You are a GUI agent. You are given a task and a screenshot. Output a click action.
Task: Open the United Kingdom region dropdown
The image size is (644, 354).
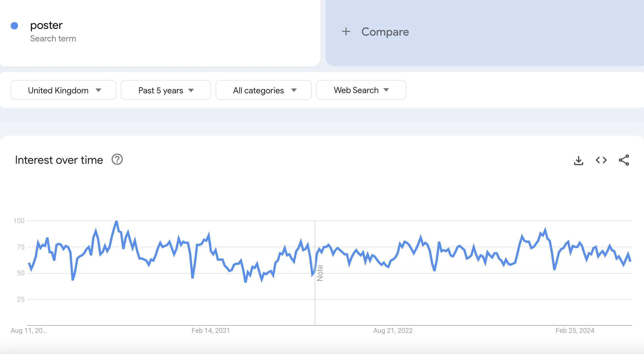tap(63, 90)
